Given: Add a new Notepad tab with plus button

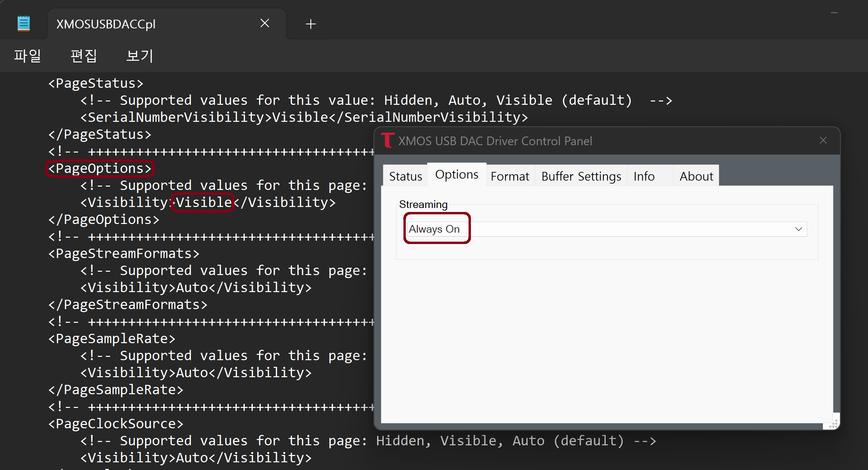Looking at the screenshot, I should (x=310, y=24).
